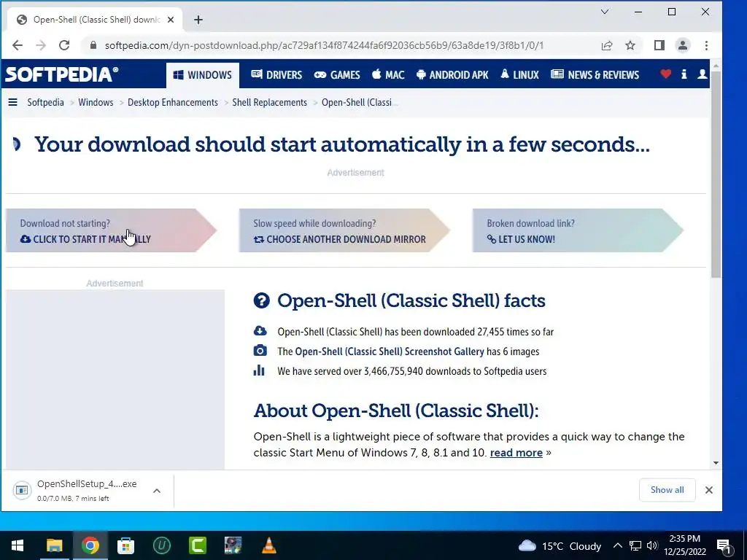Bookmark this page with the star

coord(630,45)
